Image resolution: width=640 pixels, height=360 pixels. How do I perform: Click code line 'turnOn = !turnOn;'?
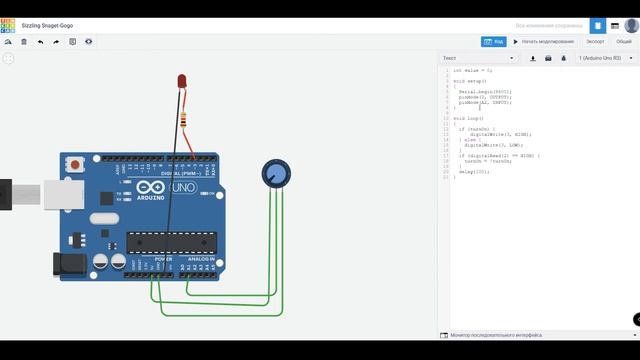coord(488,161)
